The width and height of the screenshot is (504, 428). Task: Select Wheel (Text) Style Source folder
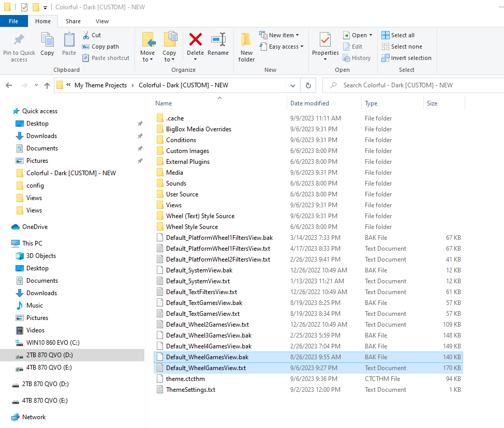click(x=200, y=216)
